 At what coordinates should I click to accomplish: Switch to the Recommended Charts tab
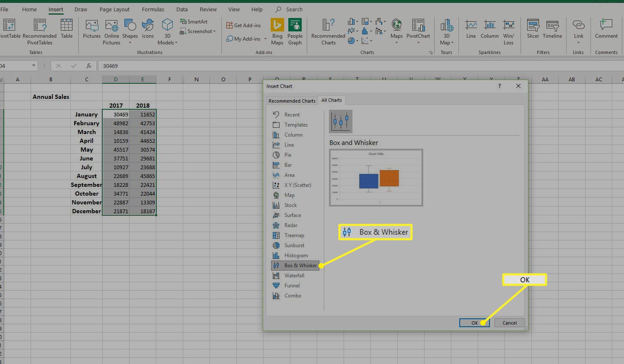292,101
